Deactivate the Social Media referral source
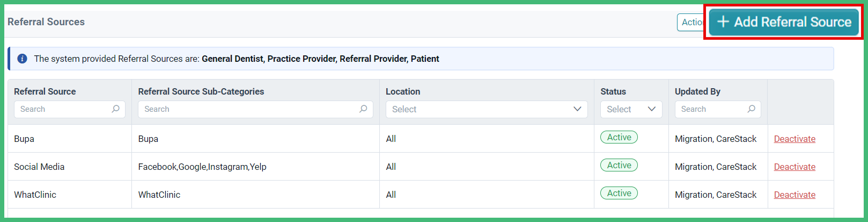Screen dimensions: 868x222 click(x=795, y=167)
